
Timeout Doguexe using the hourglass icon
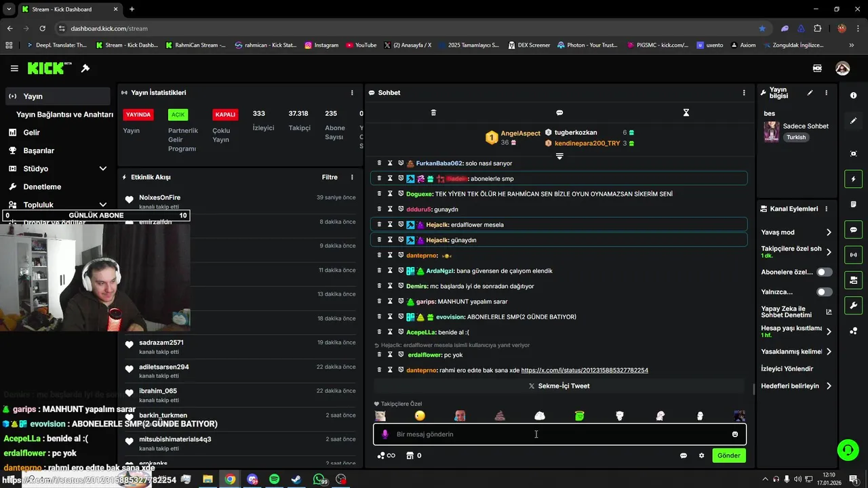click(390, 194)
